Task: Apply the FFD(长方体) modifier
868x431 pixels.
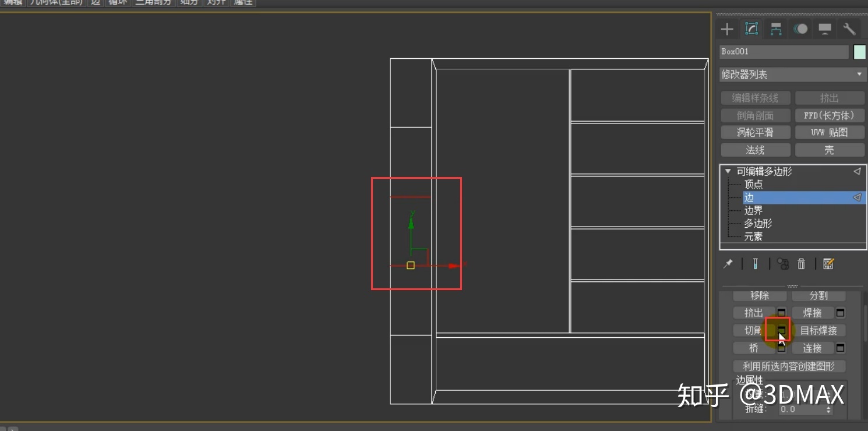Action: coord(830,115)
